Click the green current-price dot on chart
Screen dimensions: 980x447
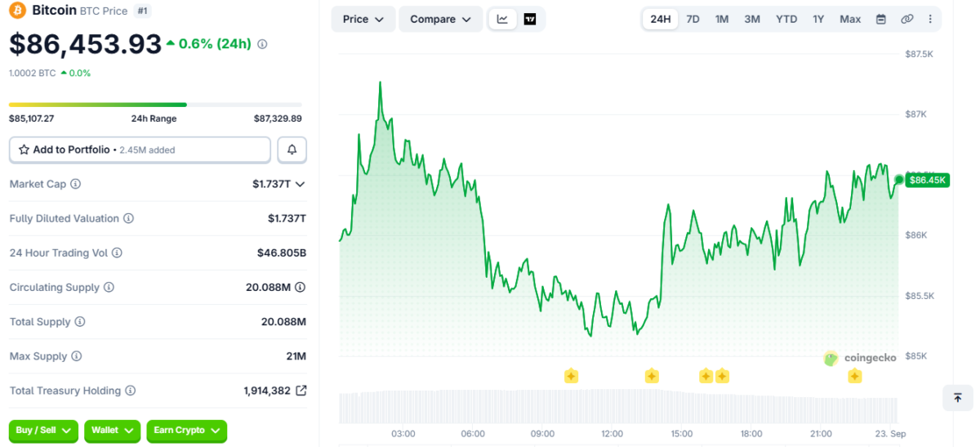[x=899, y=180]
